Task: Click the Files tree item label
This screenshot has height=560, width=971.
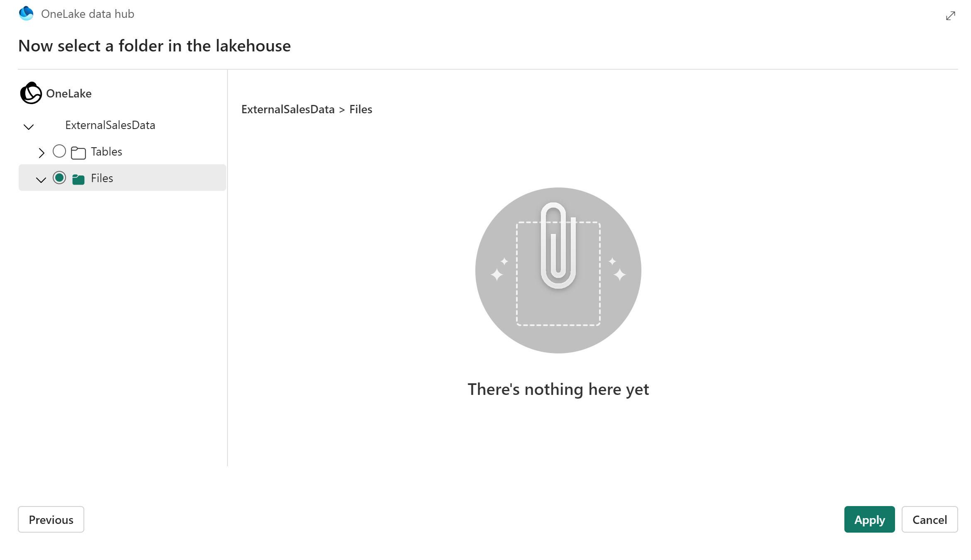Action: [x=102, y=178]
